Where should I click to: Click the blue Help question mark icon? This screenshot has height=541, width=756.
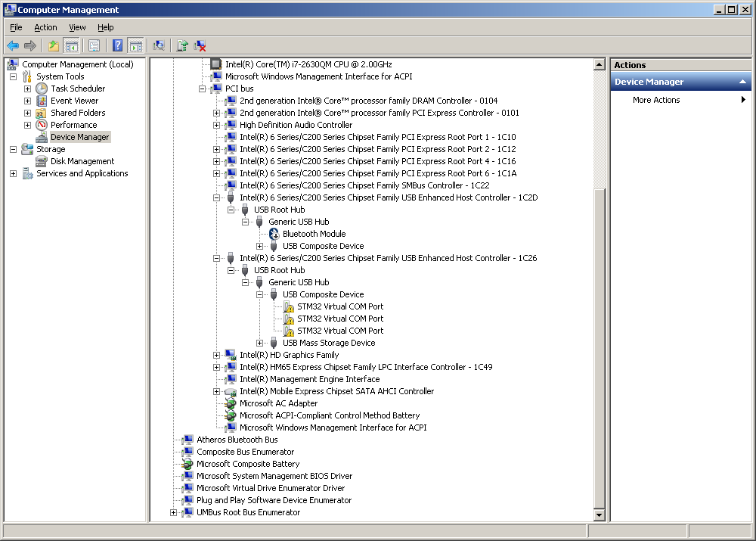click(117, 46)
